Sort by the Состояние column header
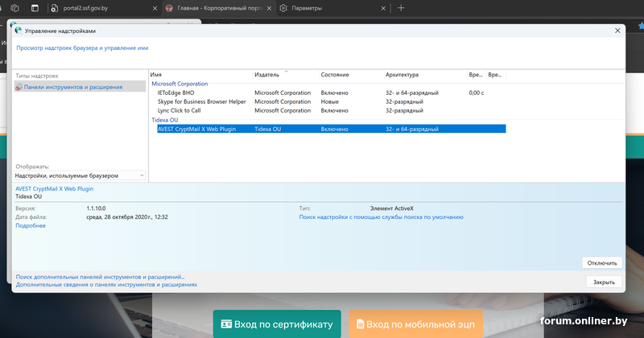Screen dimensions: 644x338 tap(352, 75)
